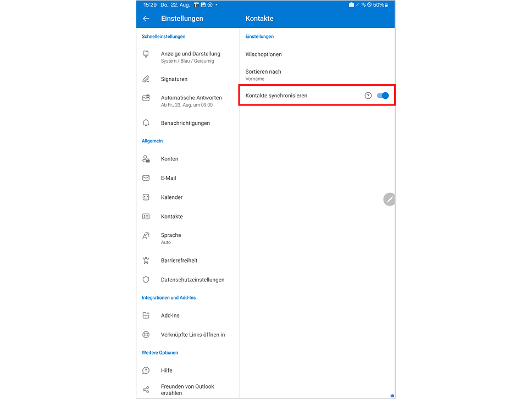Tap the question mark beside Kontakte synchronisieren
The width and height of the screenshot is (532, 399).
368,95
